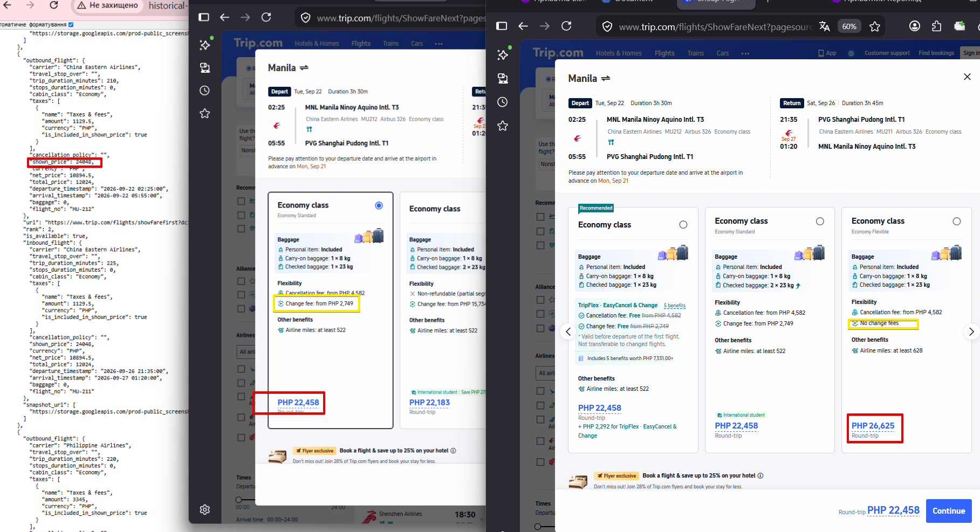Expand the more menu dots, middle Trip.com header

pyautogui.click(x=438, y=44)
